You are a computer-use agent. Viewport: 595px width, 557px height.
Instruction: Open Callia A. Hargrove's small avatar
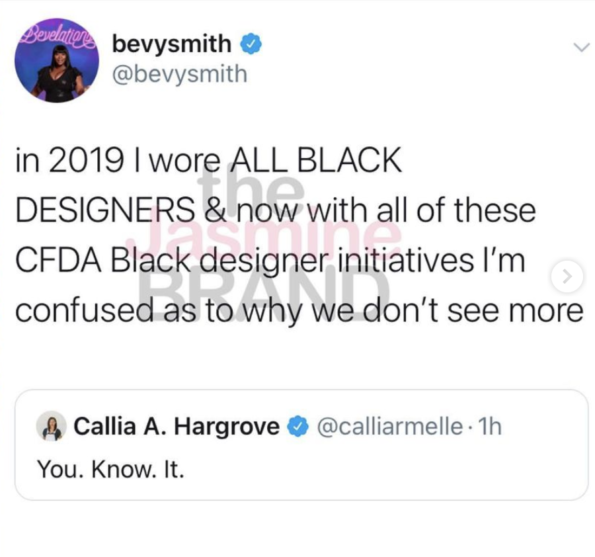tap(51, 426)
